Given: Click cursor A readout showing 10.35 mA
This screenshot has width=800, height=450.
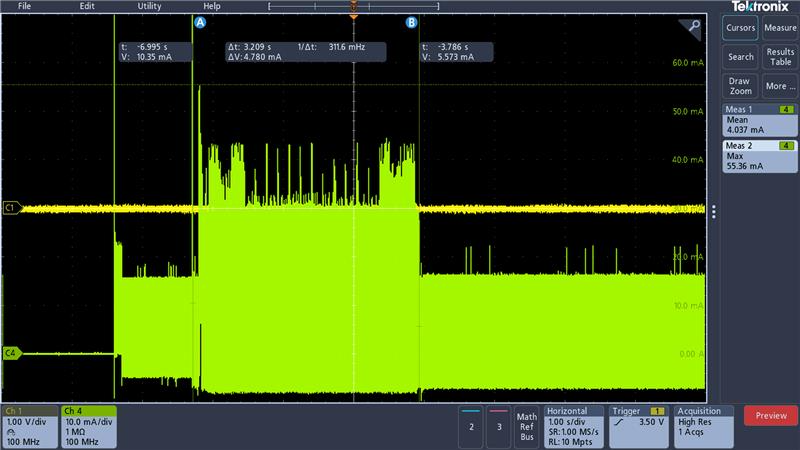Looking at the screenshot, I should [156, 52].
